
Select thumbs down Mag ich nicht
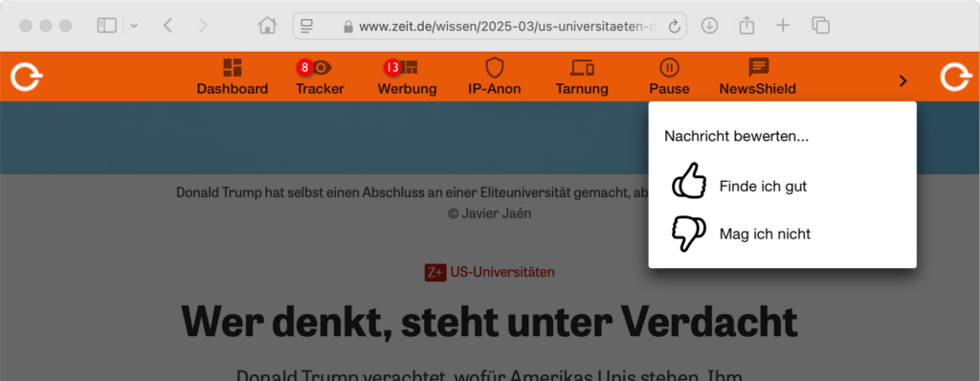point(741,234)
